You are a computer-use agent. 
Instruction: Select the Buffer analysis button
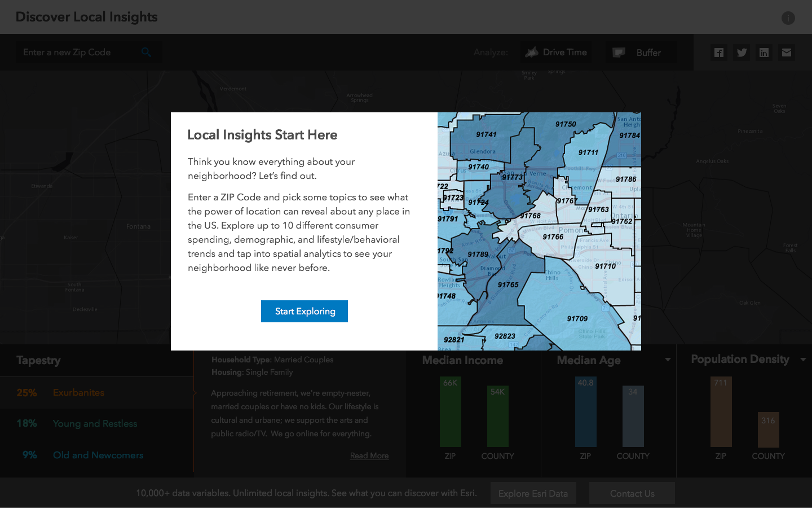pos(641,52)
